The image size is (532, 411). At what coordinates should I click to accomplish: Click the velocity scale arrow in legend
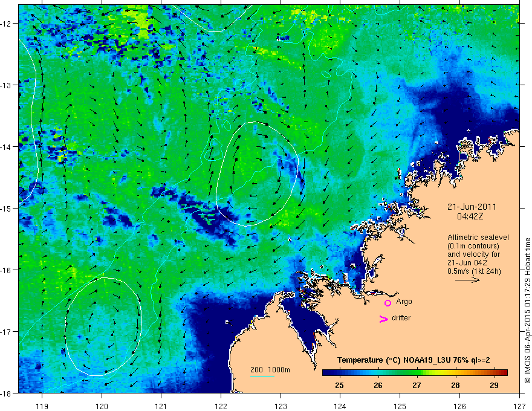467,280
